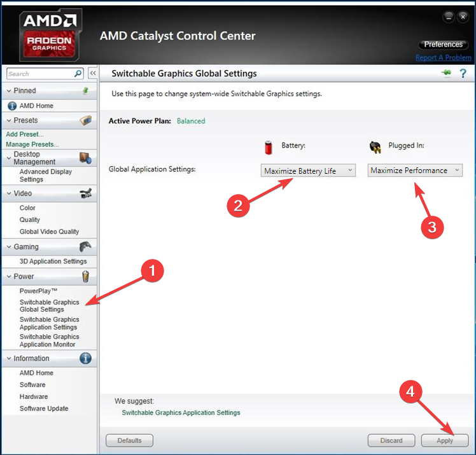Collapse the Desktop Management section

[9, 158]
